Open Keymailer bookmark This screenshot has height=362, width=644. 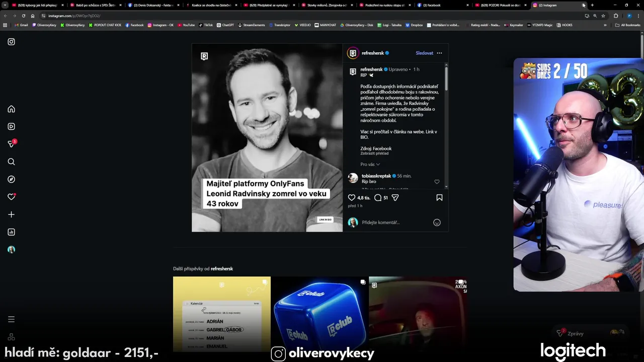pyautogui.click(x=514, y=25)
